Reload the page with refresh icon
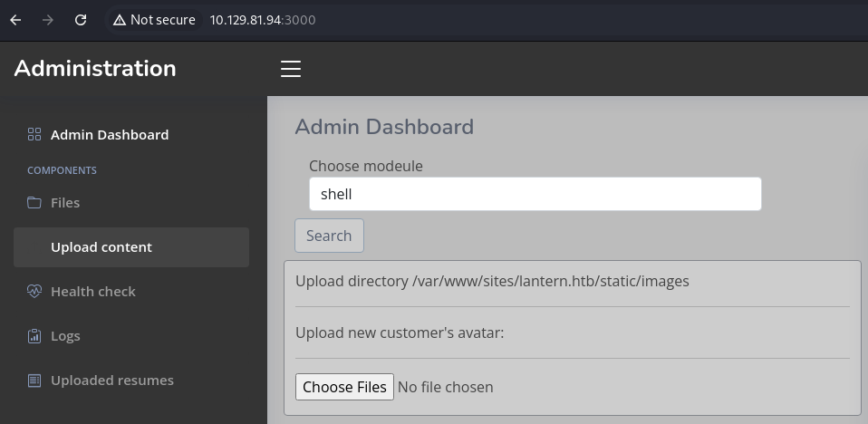The width and height of the screenshot is (868, 424). tap(81, 20)
